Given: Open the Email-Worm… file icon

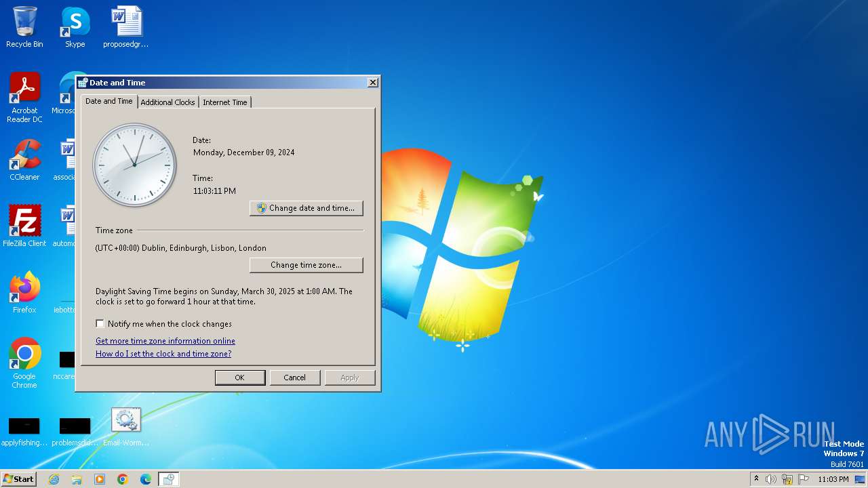Looking at the screenshot, I should [x=126, y=427].
